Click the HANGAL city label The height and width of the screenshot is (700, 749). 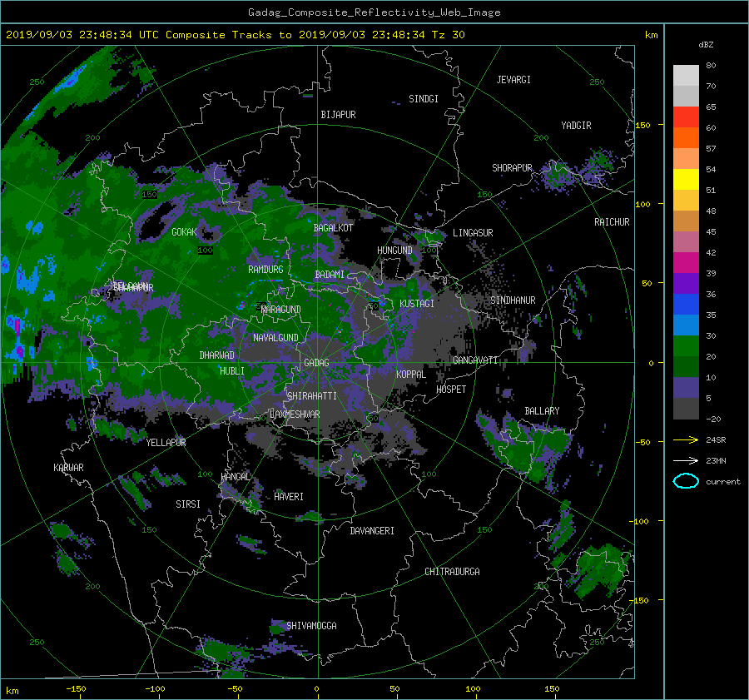pos(236,477)
